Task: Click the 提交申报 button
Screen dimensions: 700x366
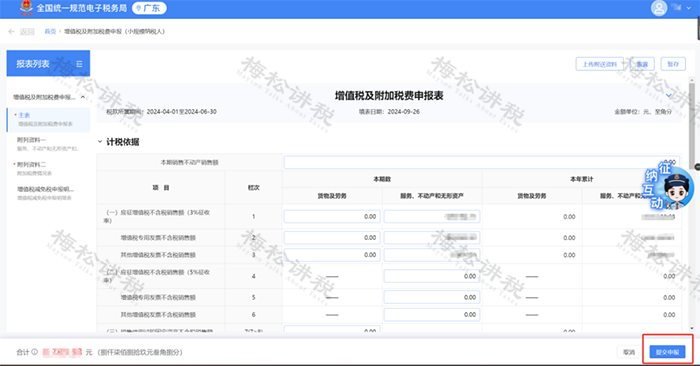Action: (x=667, y=352)
